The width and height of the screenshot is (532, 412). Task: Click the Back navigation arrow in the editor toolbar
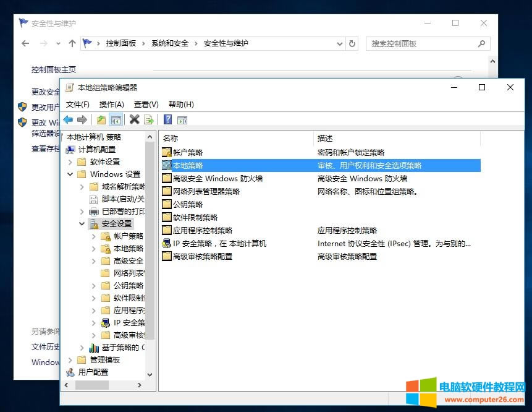[69, 119]
